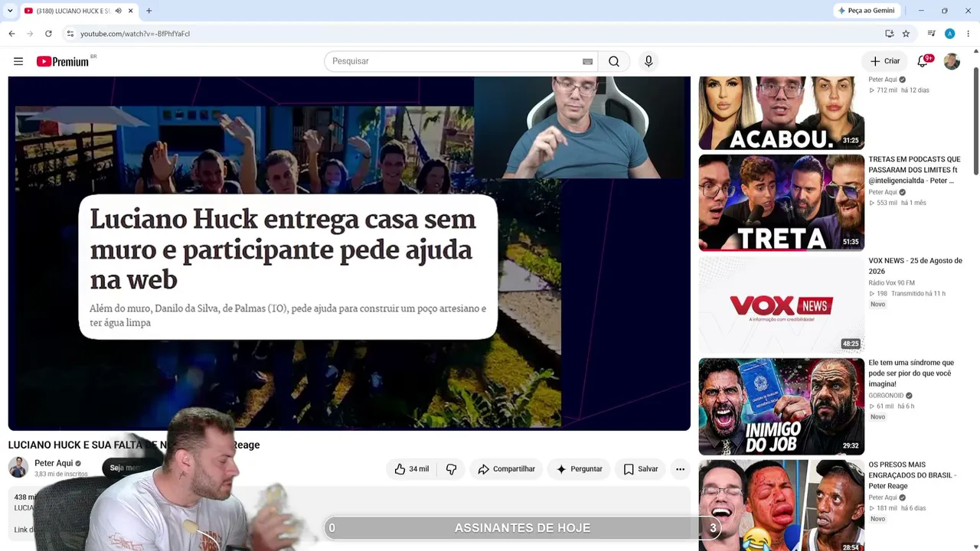
Task: Mute the audio on the YouTube tab
Action: (118, 11)
